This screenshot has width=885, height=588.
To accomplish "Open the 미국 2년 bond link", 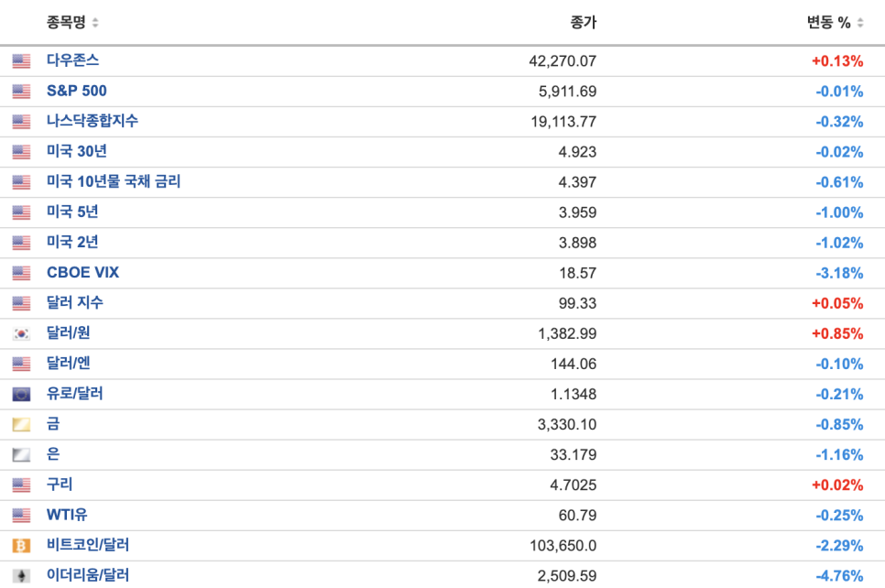I will [x=72, y=242].
